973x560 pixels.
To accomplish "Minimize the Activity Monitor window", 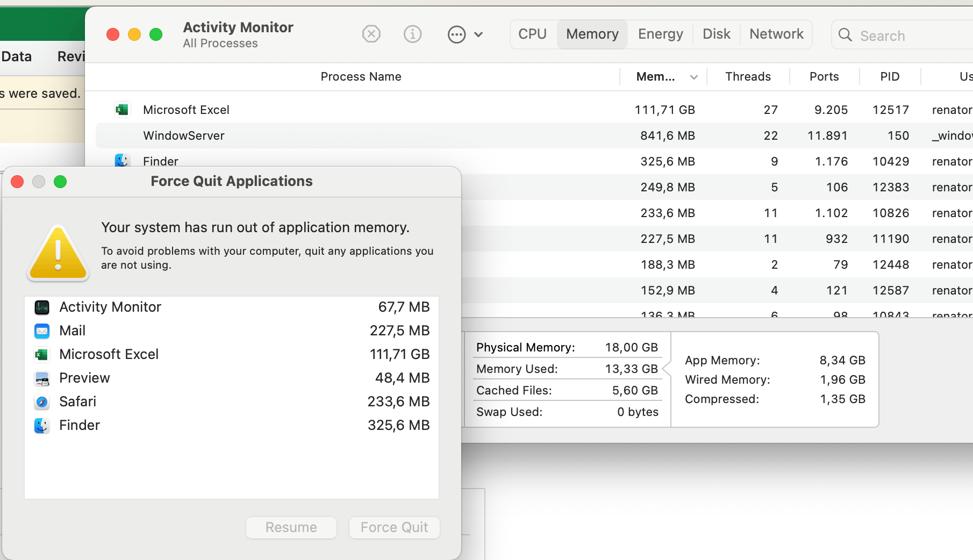I will point(134,34).
